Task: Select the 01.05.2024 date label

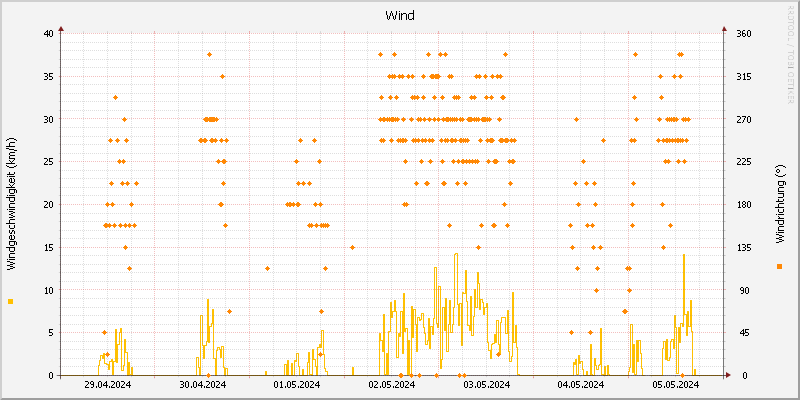Action: click(x=297, y=384)
